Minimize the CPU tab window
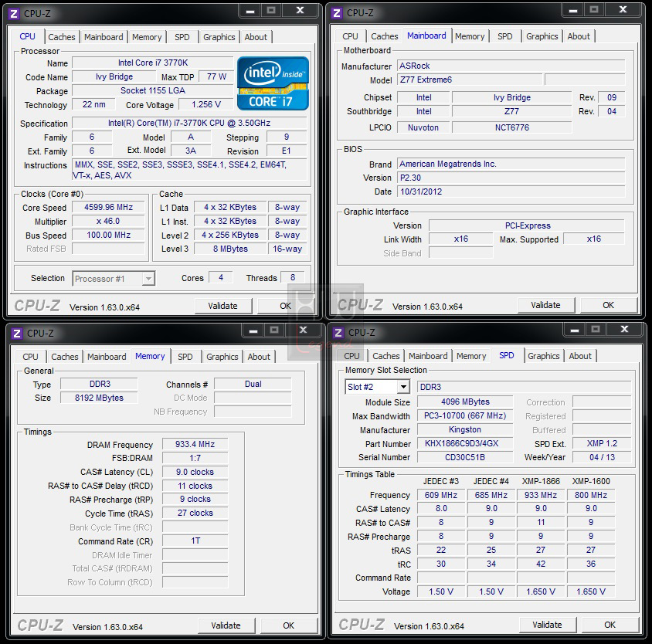652x644 pixels. click(x=250, y=10)
